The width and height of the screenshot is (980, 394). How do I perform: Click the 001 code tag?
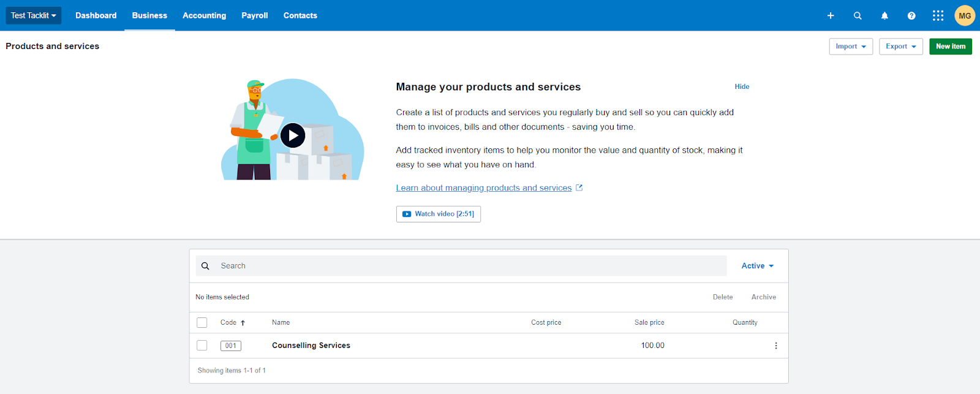pos(231,346)
